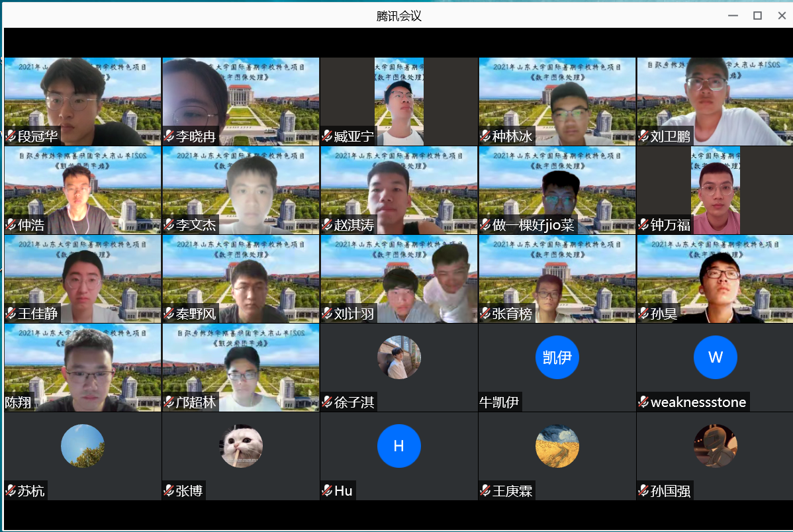The width and height of the screenshot is (793, 532).
Task: Click the name label 牛凯伊
Action: pyautogui.click(x=499, y=402)
